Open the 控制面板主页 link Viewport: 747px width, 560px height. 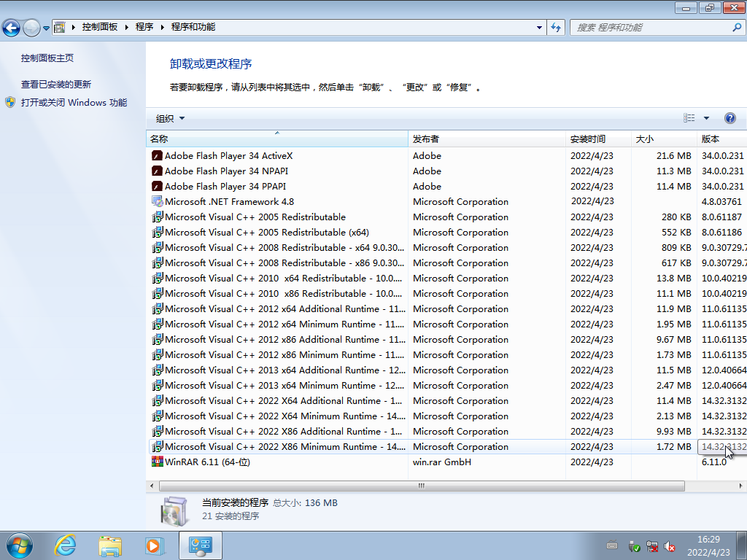[x=47, y=58]
